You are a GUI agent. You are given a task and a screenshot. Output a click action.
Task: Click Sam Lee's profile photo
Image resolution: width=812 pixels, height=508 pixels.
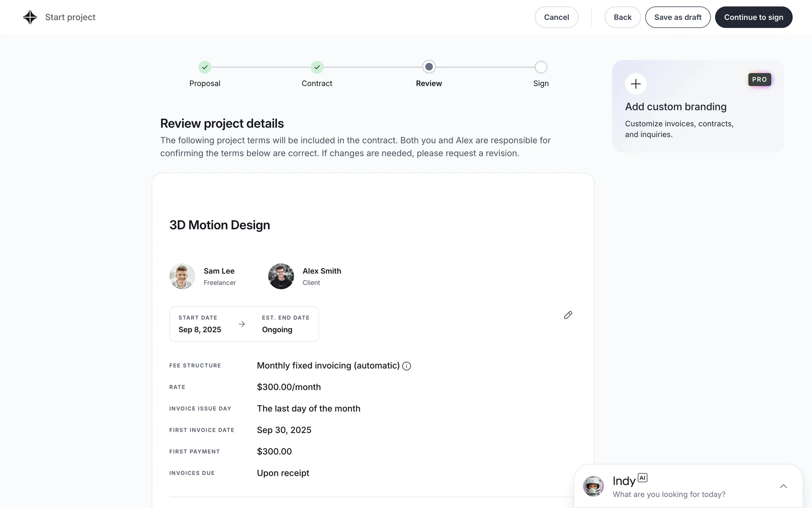(182, 276)
